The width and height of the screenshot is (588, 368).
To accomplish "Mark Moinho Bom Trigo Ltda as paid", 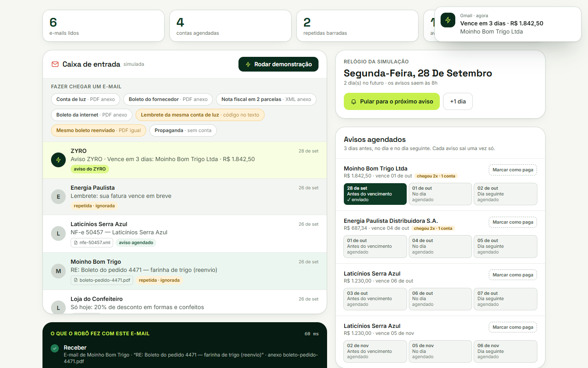I will tap(513, 170).
